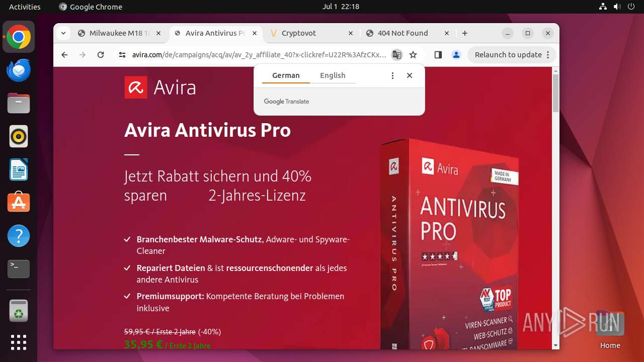The width and height of the screenshot is (644, 362).
Task: Open the Trash icon in dock
Action: (x=19, y=311)
